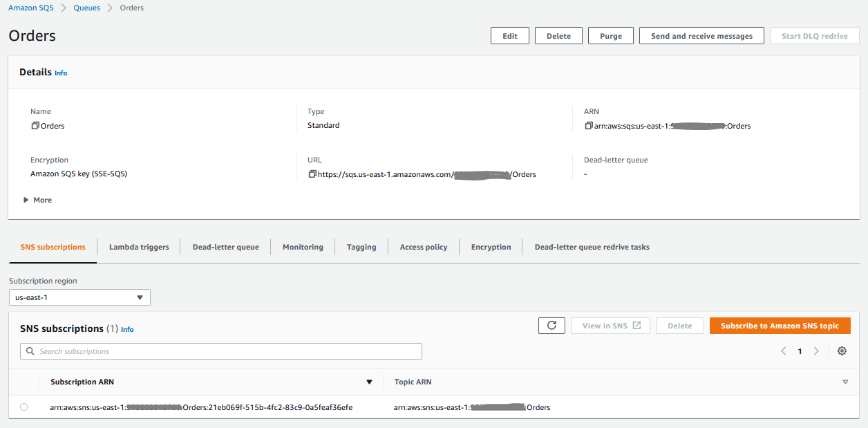Click Start DLQ redrive button

tap(815, 36)
